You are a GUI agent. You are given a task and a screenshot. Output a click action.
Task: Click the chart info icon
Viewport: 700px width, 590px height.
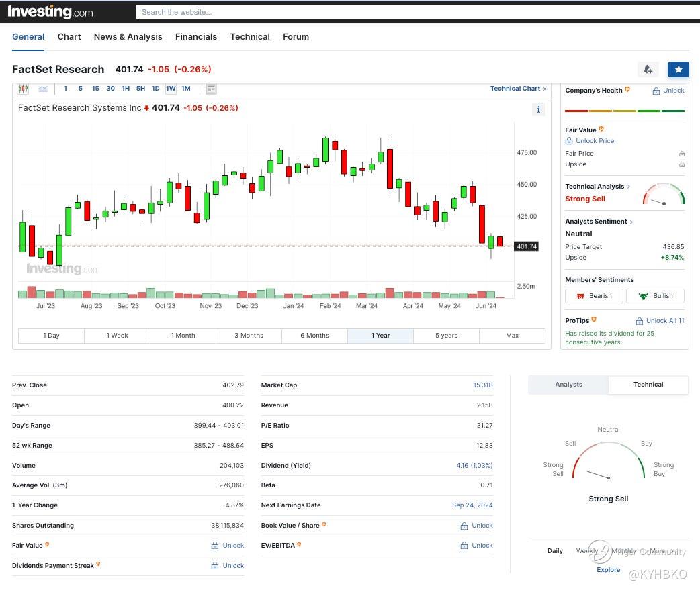(x=538, y=109)
